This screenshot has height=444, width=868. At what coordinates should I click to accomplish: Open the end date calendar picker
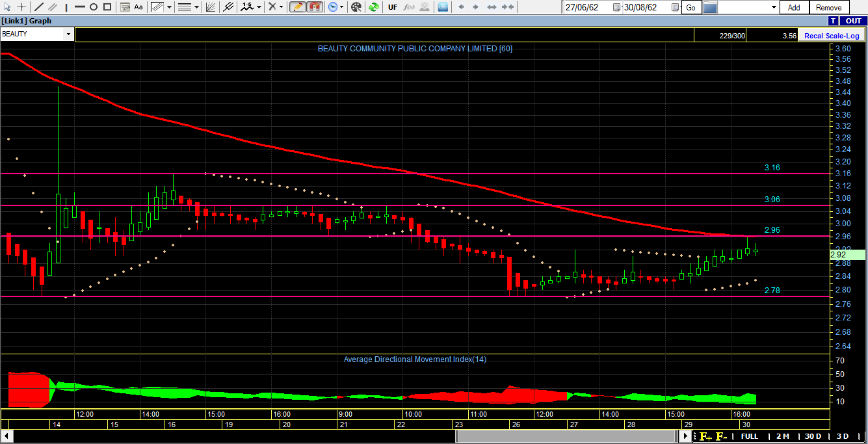point(675,7)
